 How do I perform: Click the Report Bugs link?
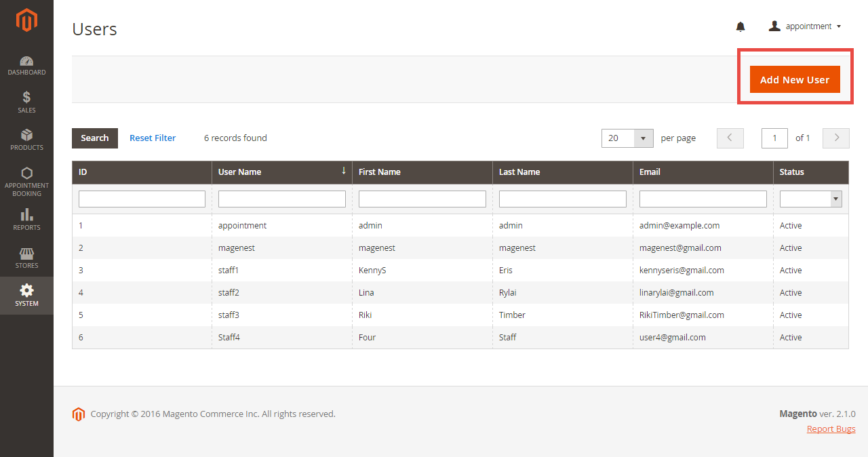click(831, 429)
